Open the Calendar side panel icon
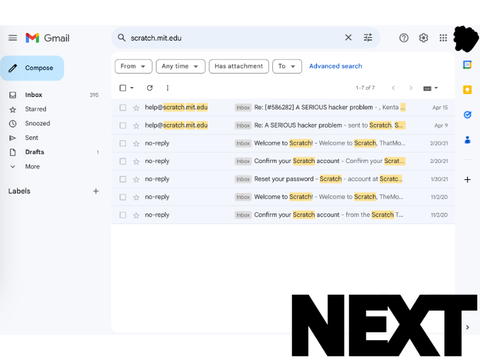Viewport: 480px width, 360px height. click(x=467, y=65)
